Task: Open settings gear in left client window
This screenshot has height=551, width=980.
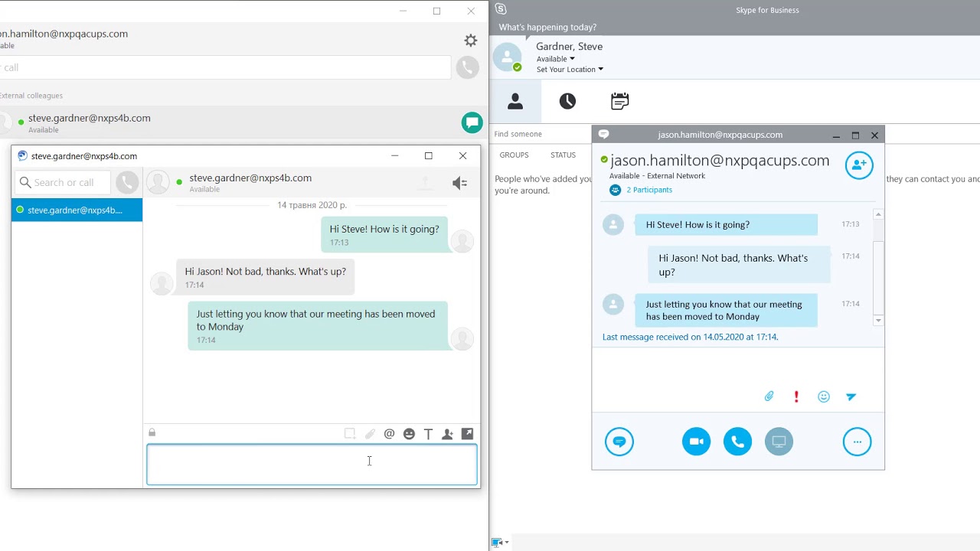Action: [471, 40]
